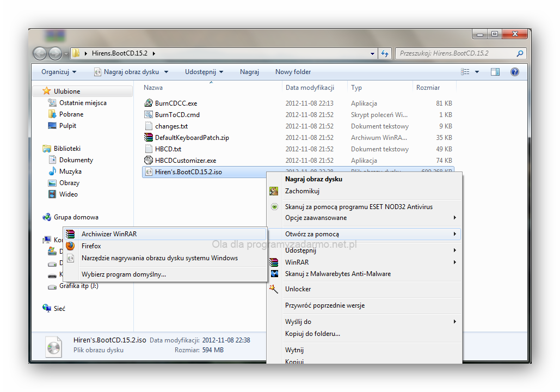Click the Nowy folder button
This screenshot has width=560, height=392.
point(293,72)
